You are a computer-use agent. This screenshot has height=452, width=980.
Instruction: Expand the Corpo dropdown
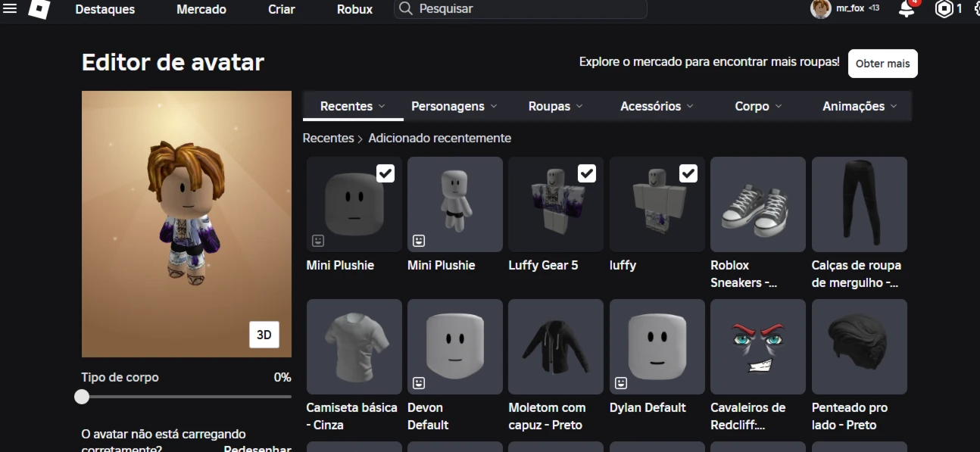click(x=758, y=106)
